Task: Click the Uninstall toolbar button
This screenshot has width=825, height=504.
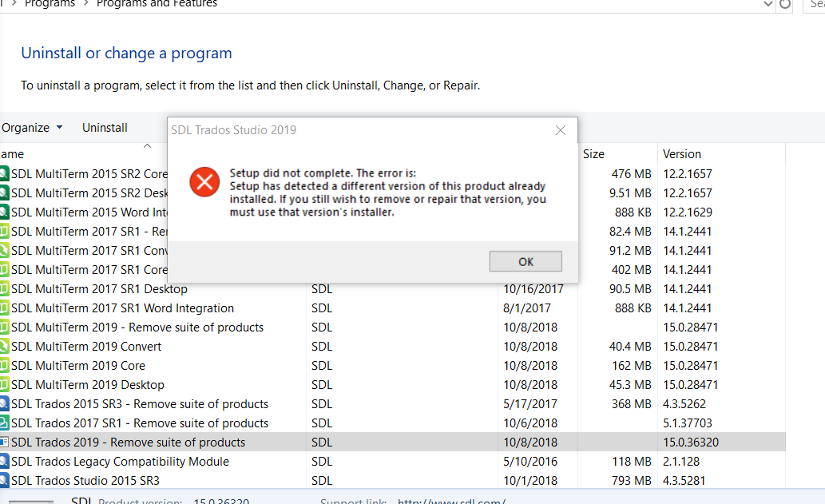Action: point(105,128)
